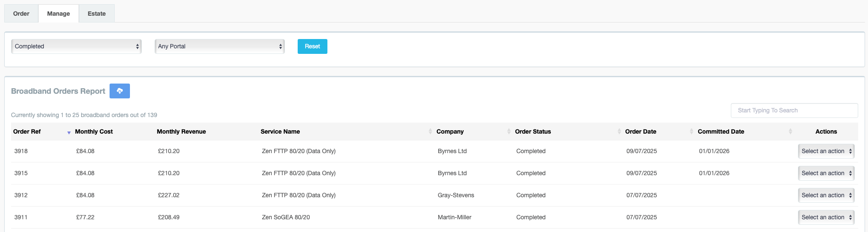Sort table by Committed Date arrows

[x=790, y=131]
